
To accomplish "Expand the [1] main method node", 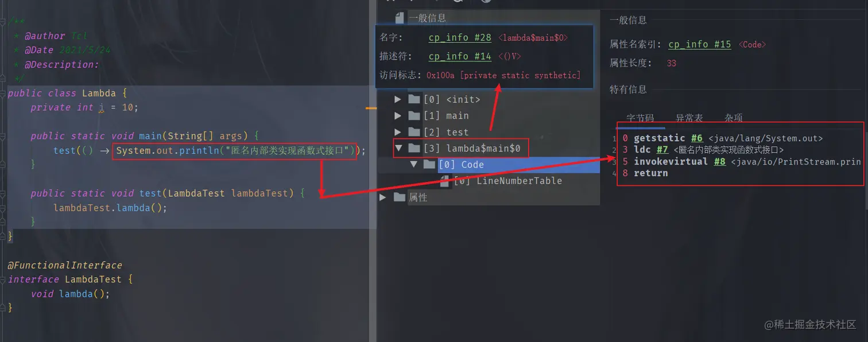I will (x=398, y=116).
